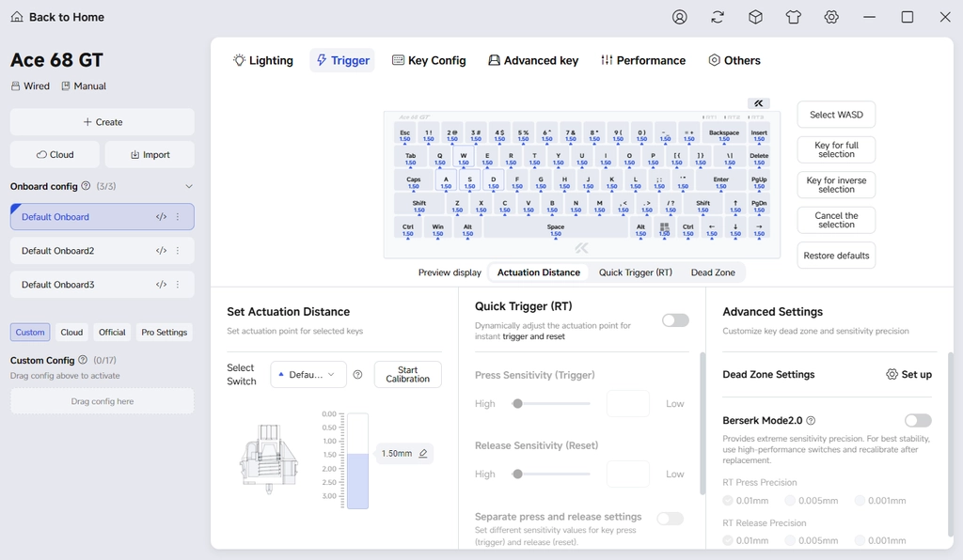This screenshot has height=560, width=963.
Task: Select the Actuation Distance view tab
Action: pyautogui.click(x=539, y=272)
